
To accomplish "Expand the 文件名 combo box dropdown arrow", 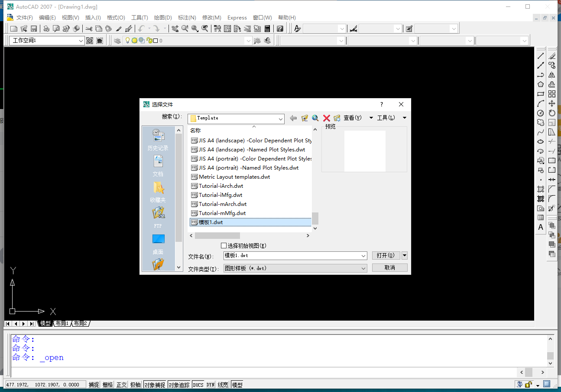I will point(363,256).
